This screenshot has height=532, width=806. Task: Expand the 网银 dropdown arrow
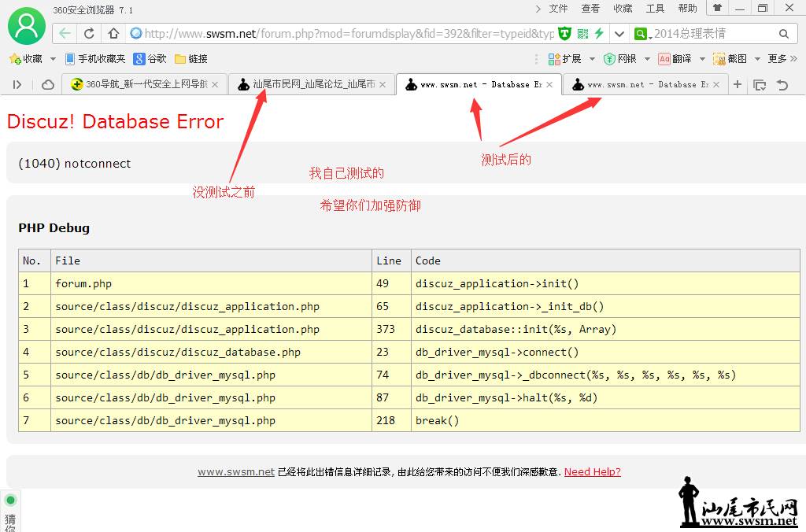tap(647, 59)
